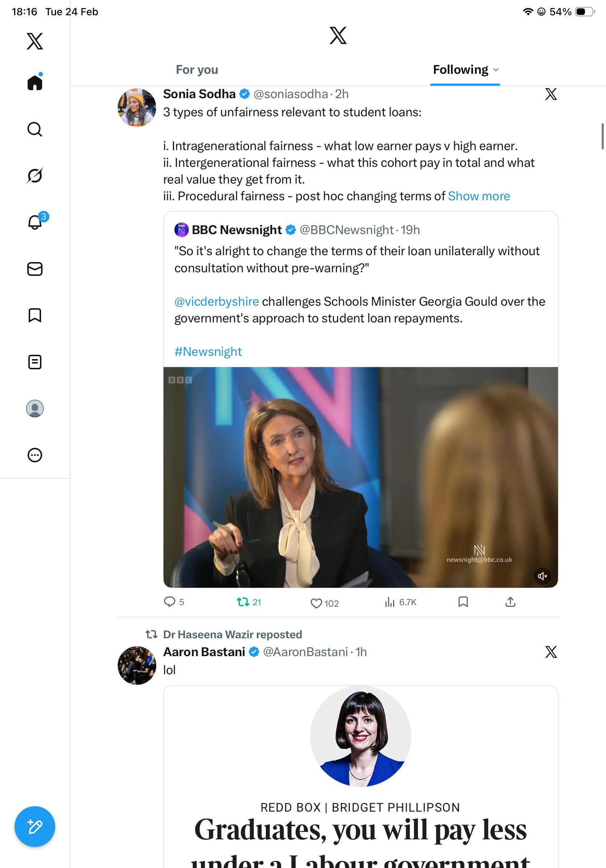Open Notifications bell with 3 badge
This screenshot has width=606, height=868.
click(x=35, y=222)
